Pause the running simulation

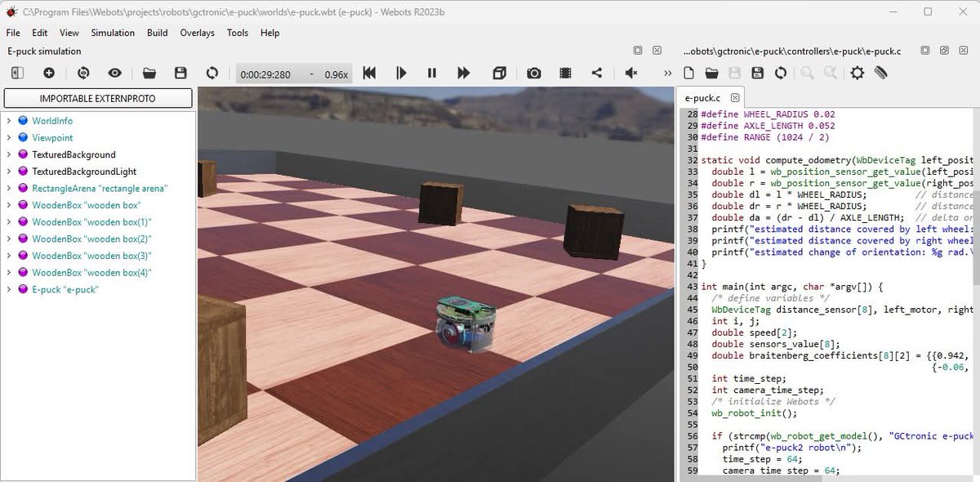pyautogui.click(x=432, y=73)
